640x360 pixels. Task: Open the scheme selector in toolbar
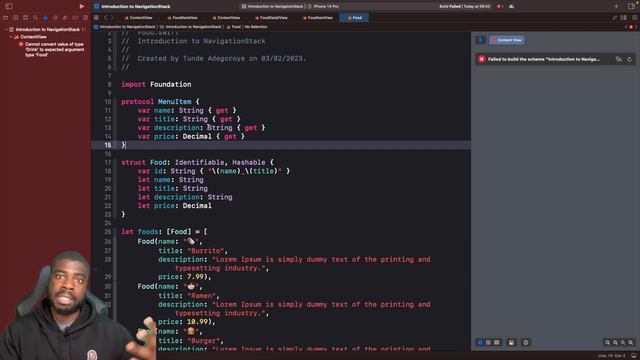tap(273, 7)
